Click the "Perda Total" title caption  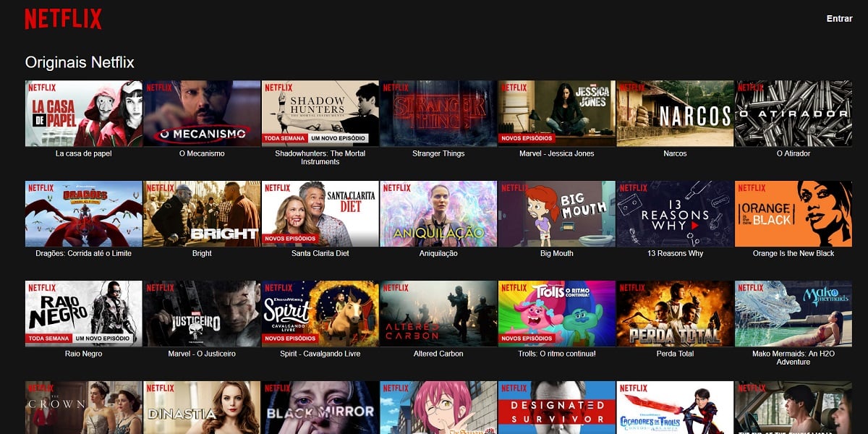pos(675,354)
